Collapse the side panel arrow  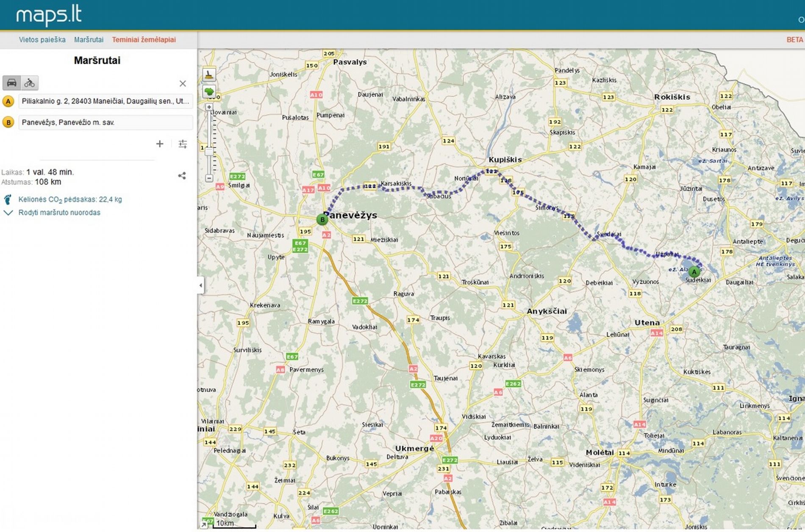(200, 285)
